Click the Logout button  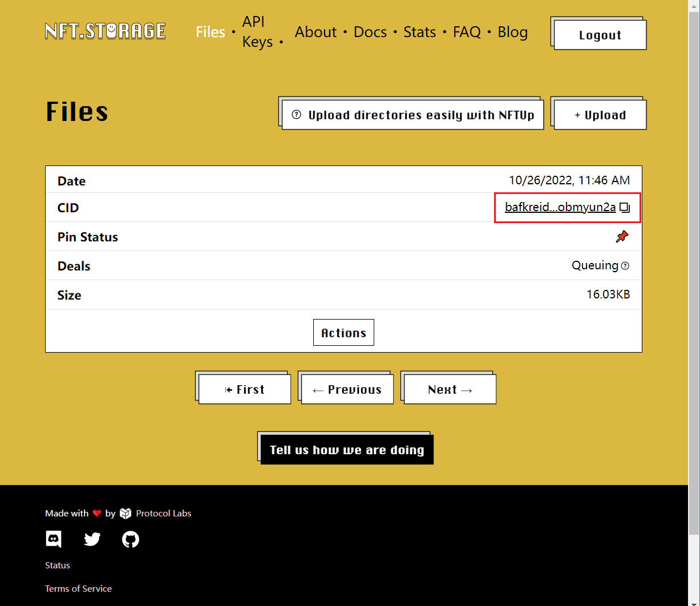click(x=600, y=35)
